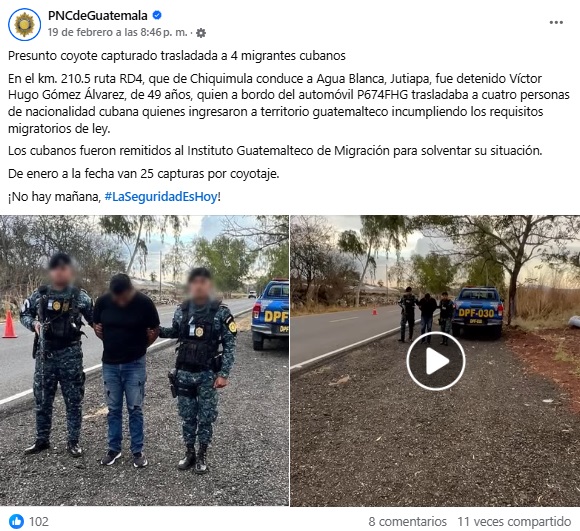Open the PNCdeGuatemala page name link
580x531 pixels.
click(98, 16)
